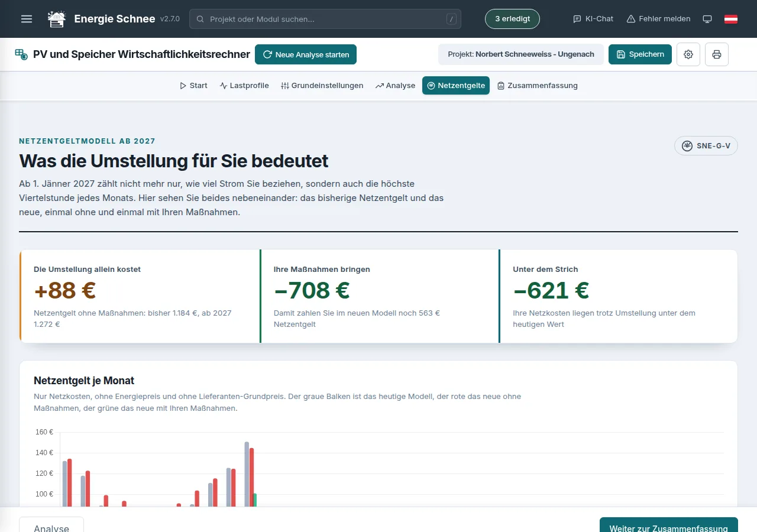Image resolution: width=757 pixels, height=532 pixels.
Task: Switch to the Analyse tab
Action: [395, 85]
